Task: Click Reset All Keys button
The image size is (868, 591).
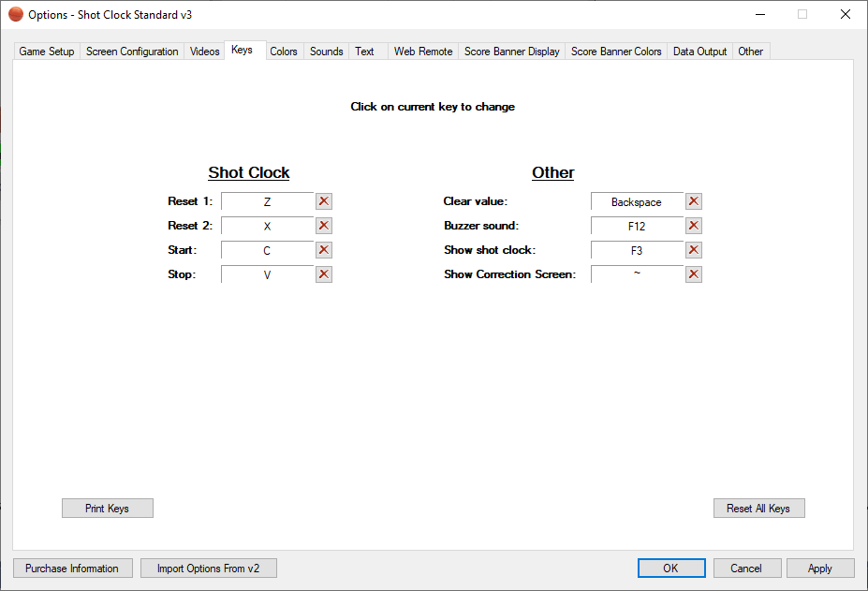Action: 758,509
